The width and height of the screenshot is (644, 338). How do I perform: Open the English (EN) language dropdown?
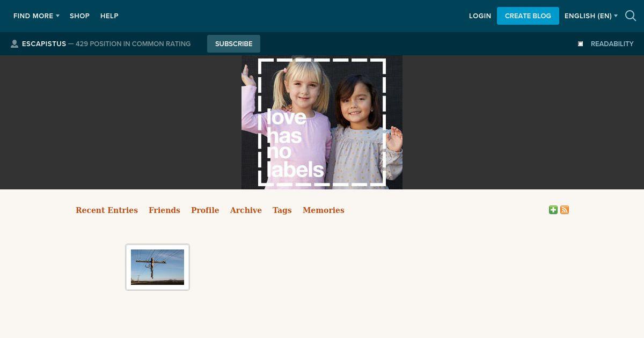point(591,16)
